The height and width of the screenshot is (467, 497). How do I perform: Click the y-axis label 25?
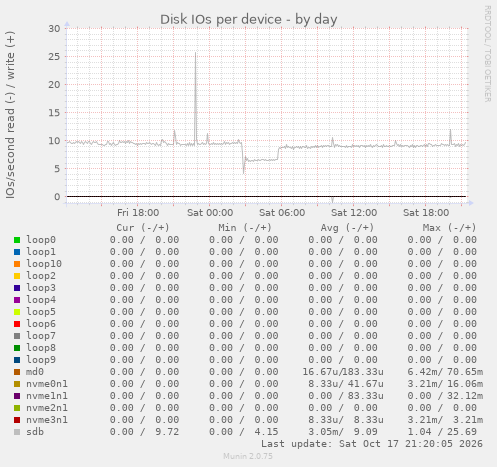tap(54, 56)
